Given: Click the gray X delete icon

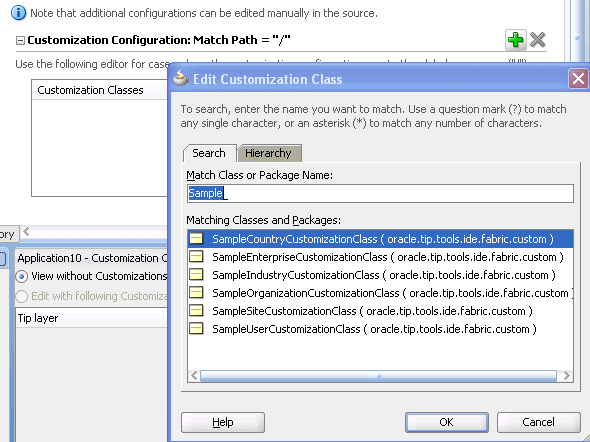Looking at the screenshot, I should 537,39.
